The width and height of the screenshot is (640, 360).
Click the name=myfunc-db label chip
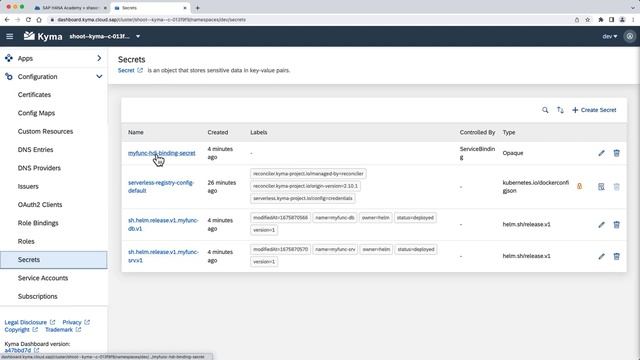pos(335,218)
